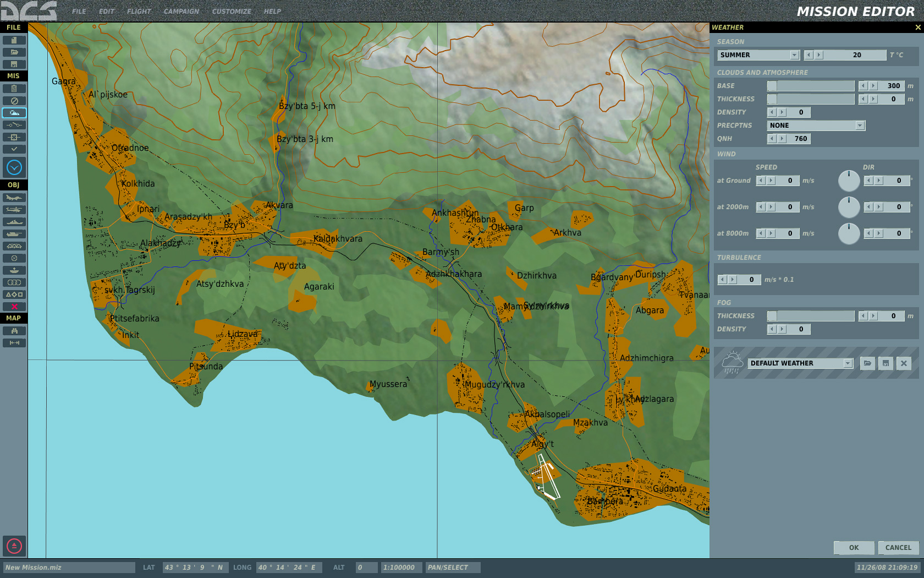This screenshot has height=578, width=924.
Task: Click the CANCEL button
Action: (x=898, y=548)
